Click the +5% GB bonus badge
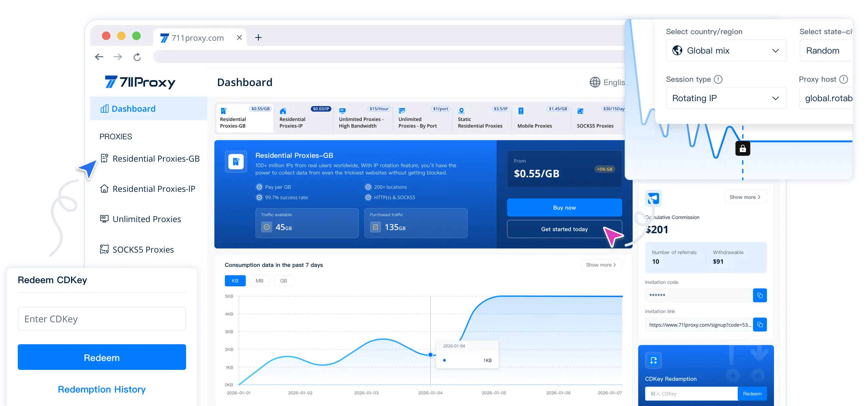The image size is (868, 406). (605, 169)
